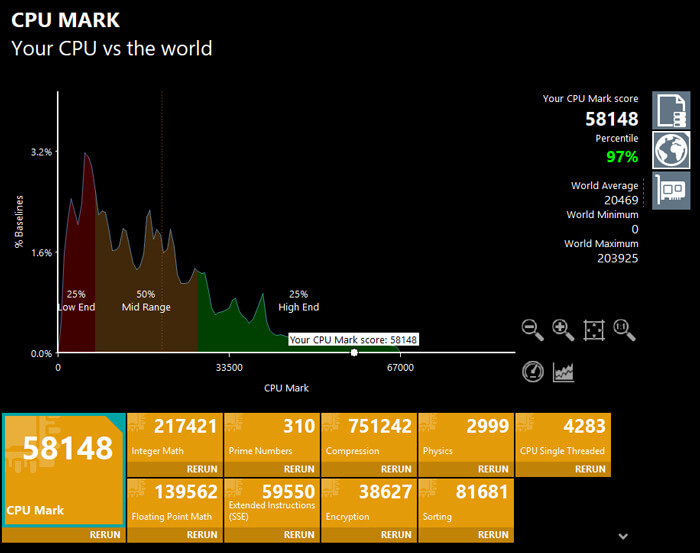Click the hardware card comparison icon
Screen dimensions: 700x553
pos(671,190)
